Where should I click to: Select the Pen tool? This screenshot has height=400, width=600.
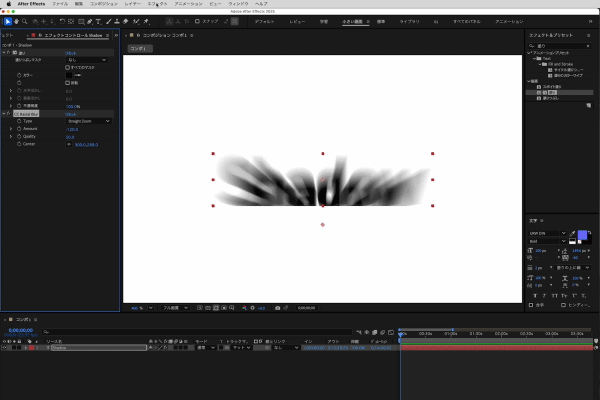(90, 21)
